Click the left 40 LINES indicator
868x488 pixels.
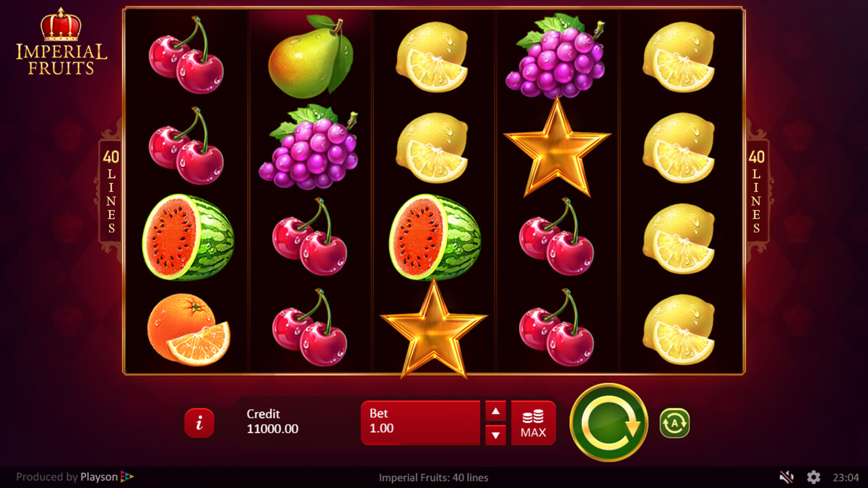tap(111, 191)
